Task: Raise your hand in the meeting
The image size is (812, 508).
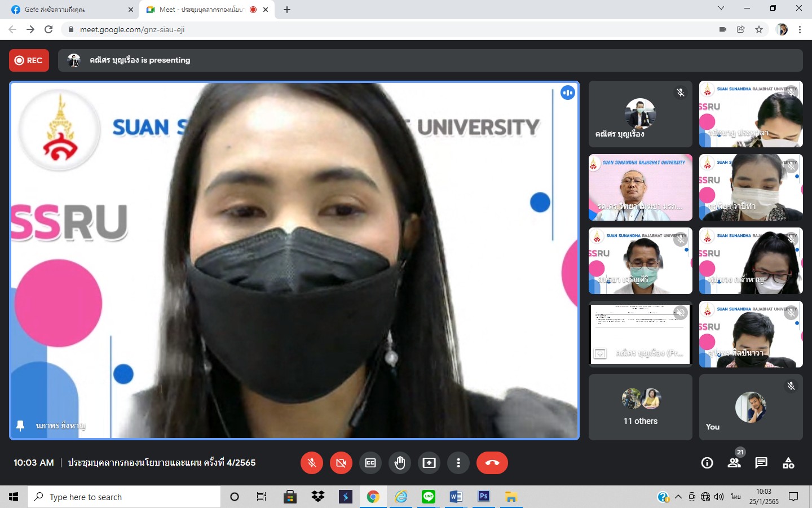Action: pos(400,463)
